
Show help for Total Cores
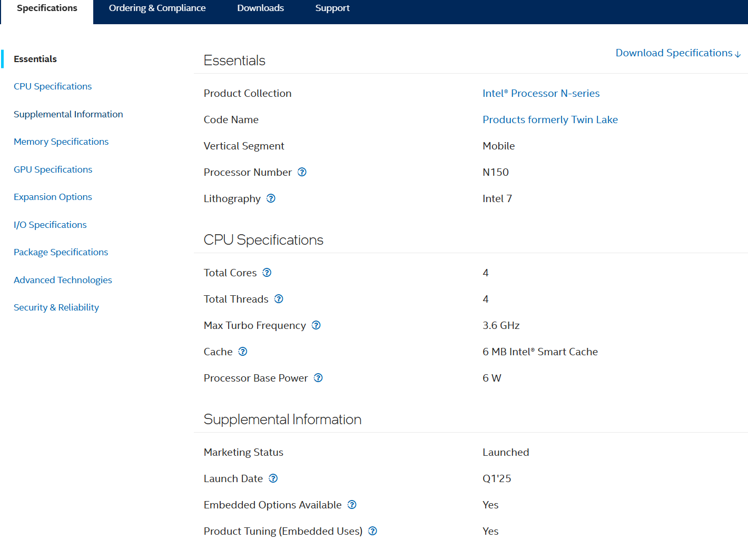pyautogui.click(x=267, y=273)
